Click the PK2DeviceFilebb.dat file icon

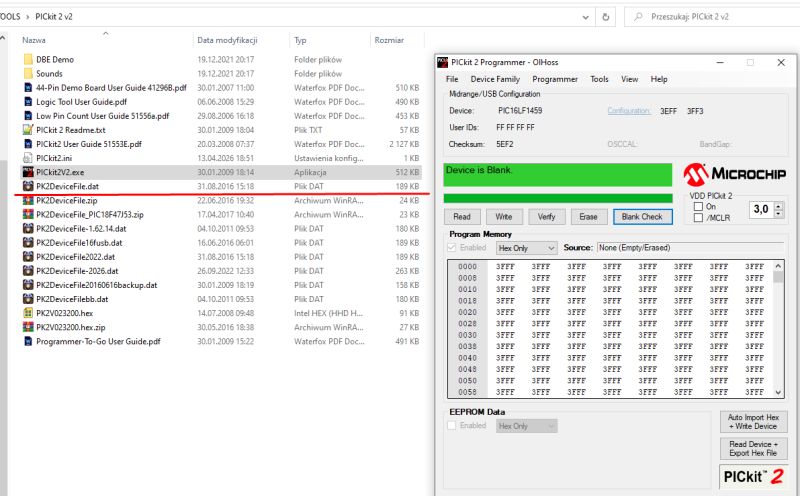[x=28, y=299]
